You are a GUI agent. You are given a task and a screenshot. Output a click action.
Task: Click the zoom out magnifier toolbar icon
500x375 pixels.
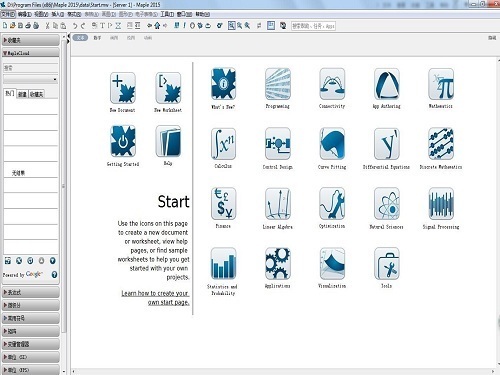pyautogui.click(x=247, y=26)
